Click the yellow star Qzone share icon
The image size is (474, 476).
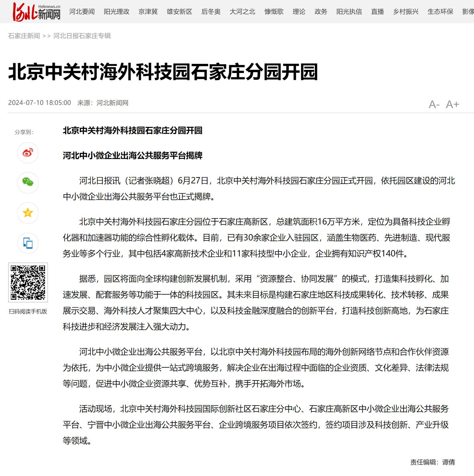click(28, 213)
